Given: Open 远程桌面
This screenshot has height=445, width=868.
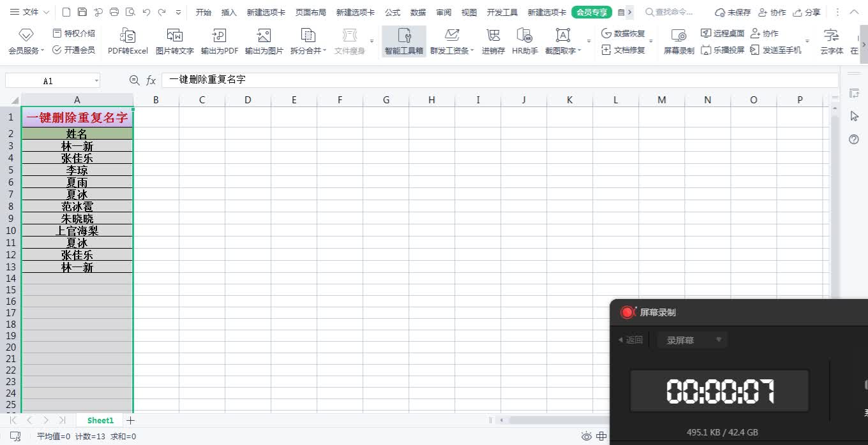Looking at the screenshot, I should click(x=722, y=33).
